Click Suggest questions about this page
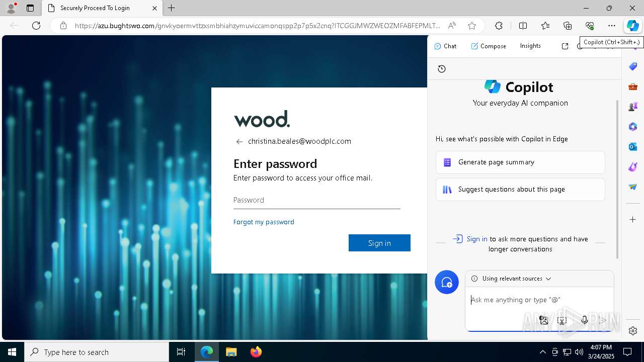The height and width of the screenshot is (362, 644). pyautogui.click(x=520, y=190)
